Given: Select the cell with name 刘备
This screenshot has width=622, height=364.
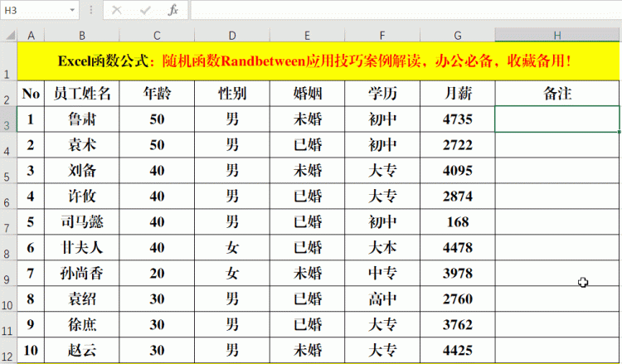Looking at the screenshot, I should tap(82, 170).
